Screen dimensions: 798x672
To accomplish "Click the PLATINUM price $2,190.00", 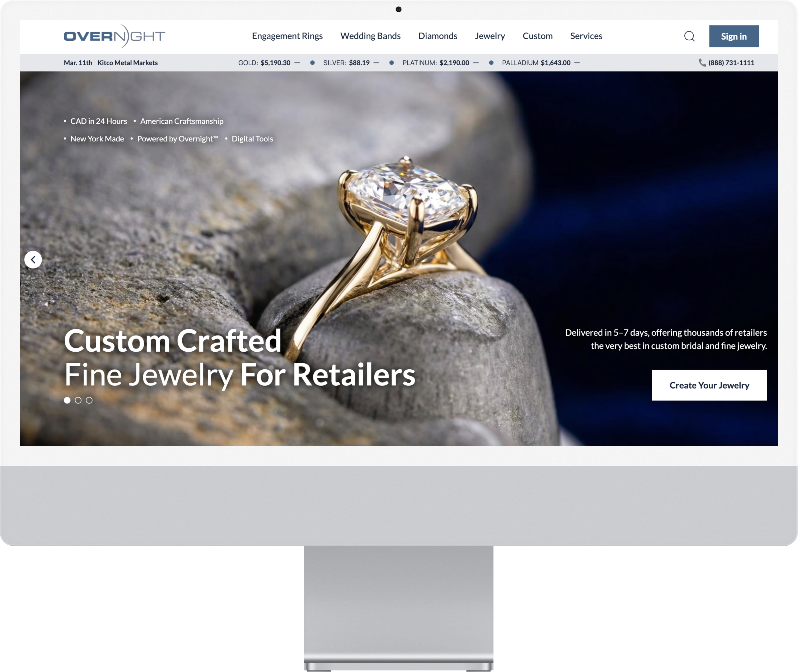I will pos(454,63).
